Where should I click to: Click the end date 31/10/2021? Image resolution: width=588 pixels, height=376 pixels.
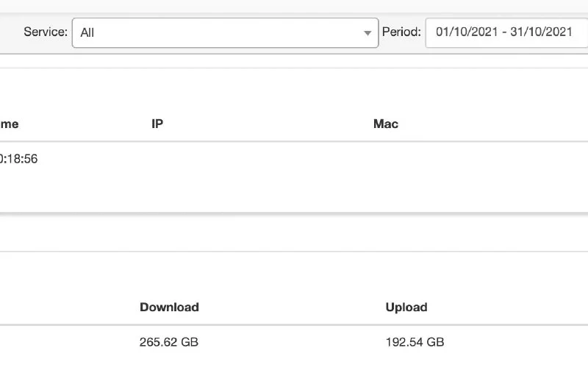coord(544,32)
